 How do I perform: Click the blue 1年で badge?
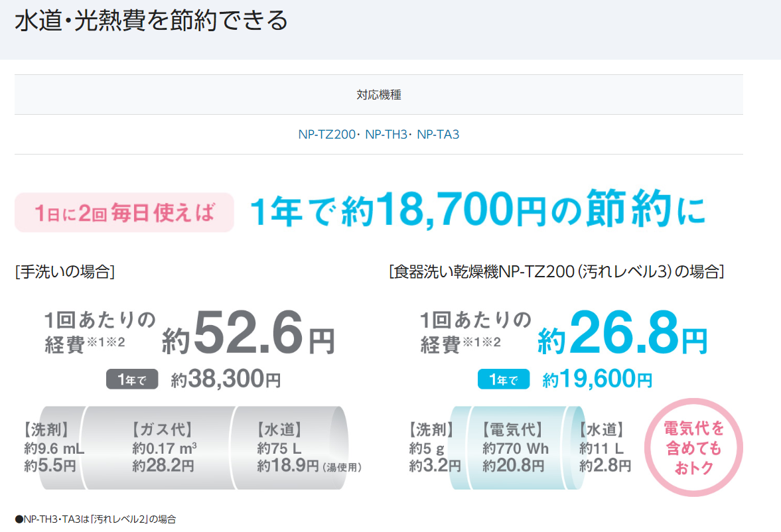[x=504, y=379]
